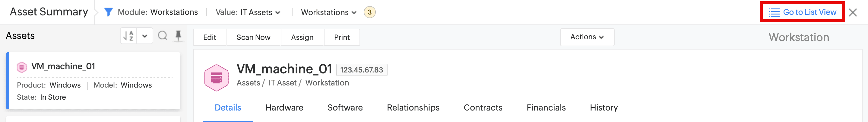Screen dimensions: 868x122
Task: Click the pink workstation icon beside VM_machine_01 title
Action: tap(216, 78)
